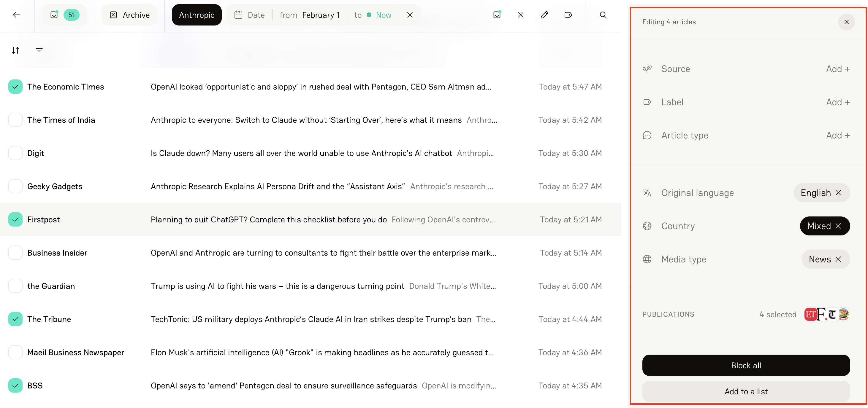
Task: Click the search icon in the toolbar
Action: click(603, 15)
